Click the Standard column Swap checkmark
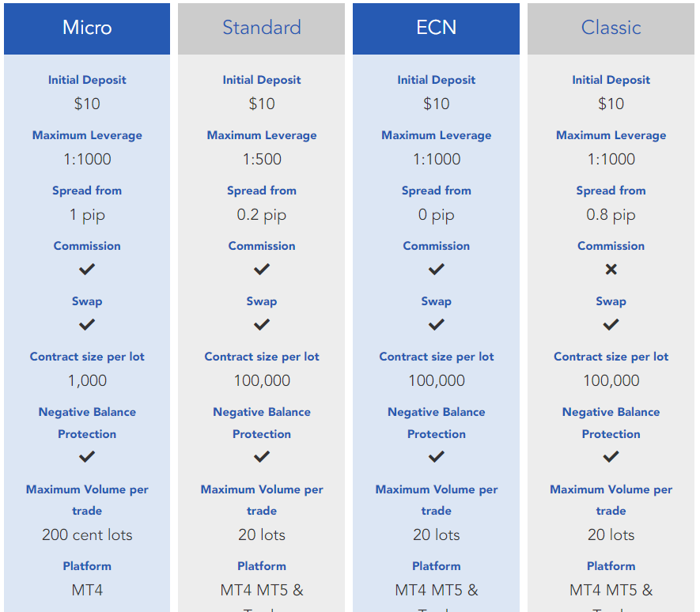 (x=262, y=325)
